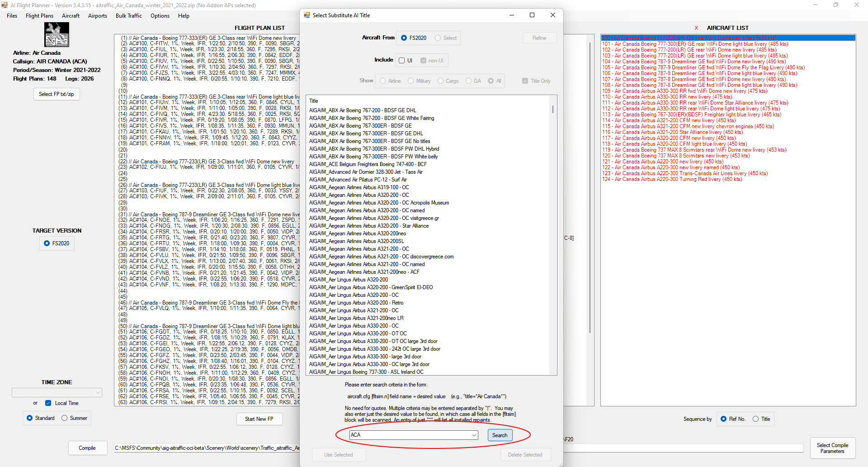Open the Options menu
The image size is (868, 467).
pos(160,16)
